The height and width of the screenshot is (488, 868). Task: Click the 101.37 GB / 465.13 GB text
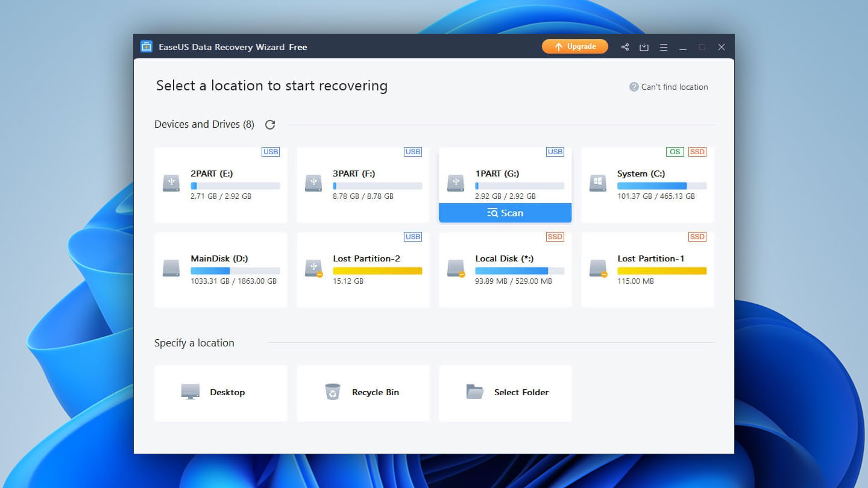(656, 196)
